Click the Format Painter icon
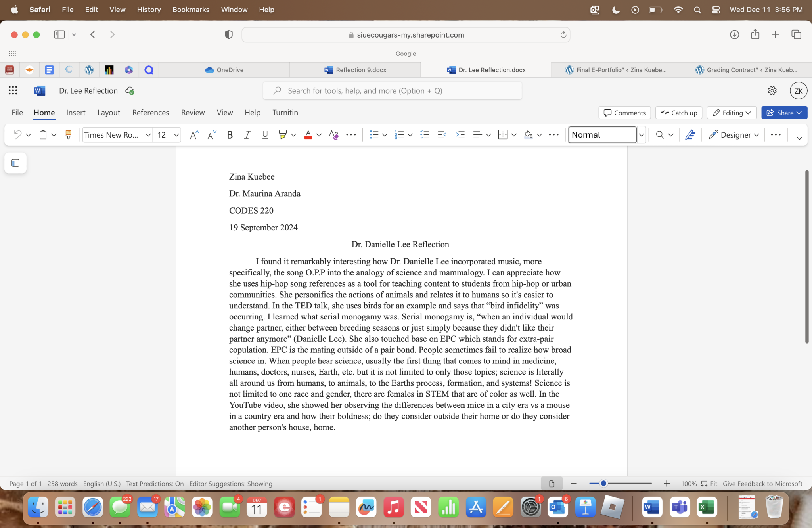 coord(68,135)
